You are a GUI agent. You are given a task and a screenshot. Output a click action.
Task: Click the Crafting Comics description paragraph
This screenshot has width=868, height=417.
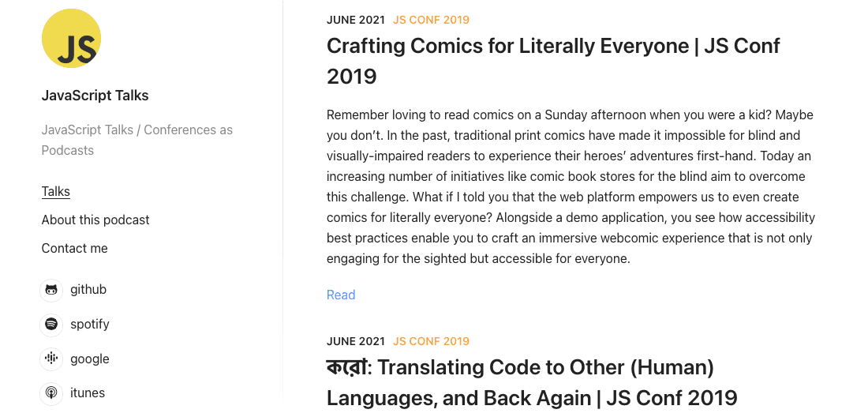(x=571, y=186)
